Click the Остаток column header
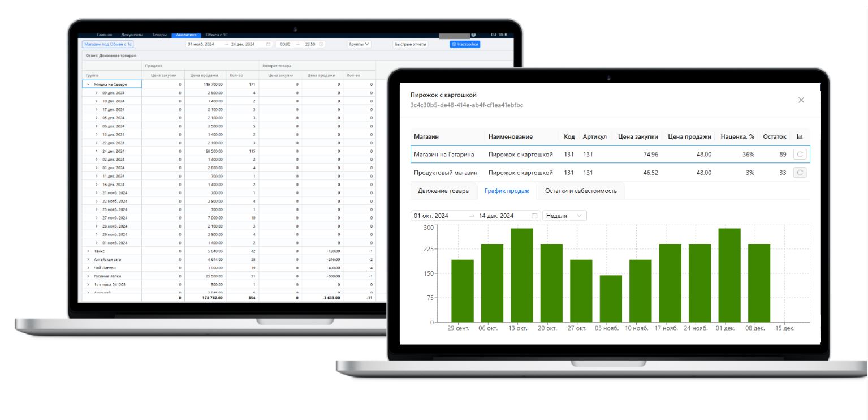Viewport: 868px width, 420px height. pos(775,137)
